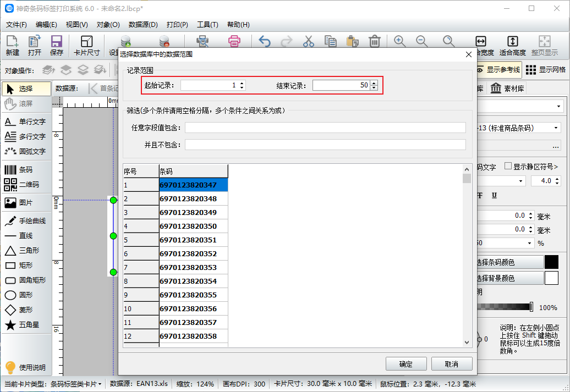Select the 滚屏 hand pan tool

(26, 103)
